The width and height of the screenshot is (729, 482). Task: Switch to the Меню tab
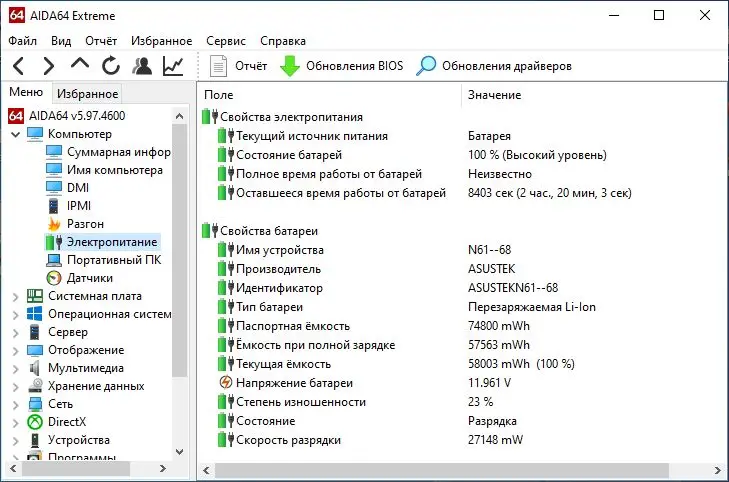coord(26,92)
